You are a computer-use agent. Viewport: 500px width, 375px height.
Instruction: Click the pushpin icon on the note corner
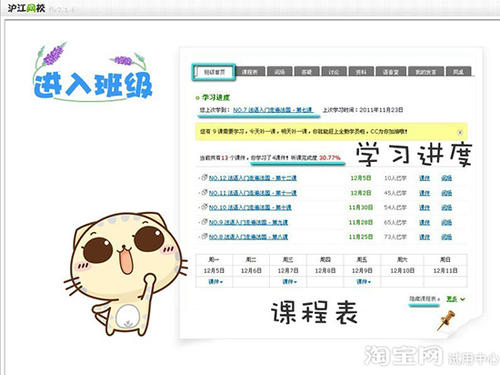click(x=446, y=320)
